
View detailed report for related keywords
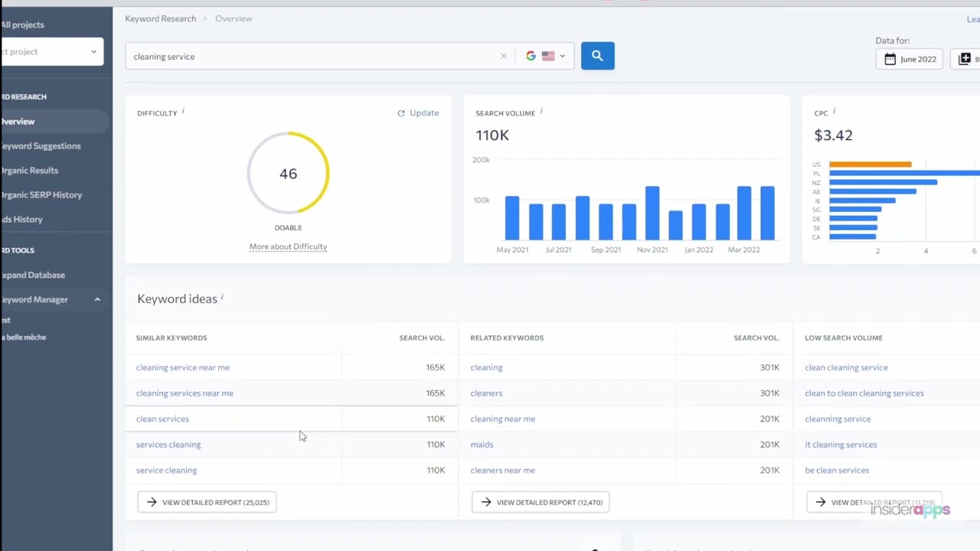[541, 502]
